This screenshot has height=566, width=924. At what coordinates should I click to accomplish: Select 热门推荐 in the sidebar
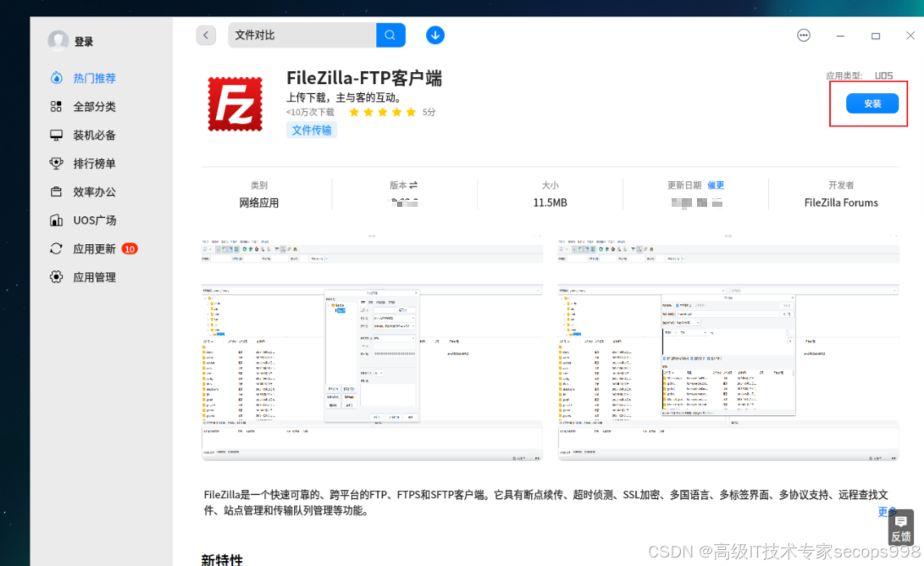(x=94, y=78)
